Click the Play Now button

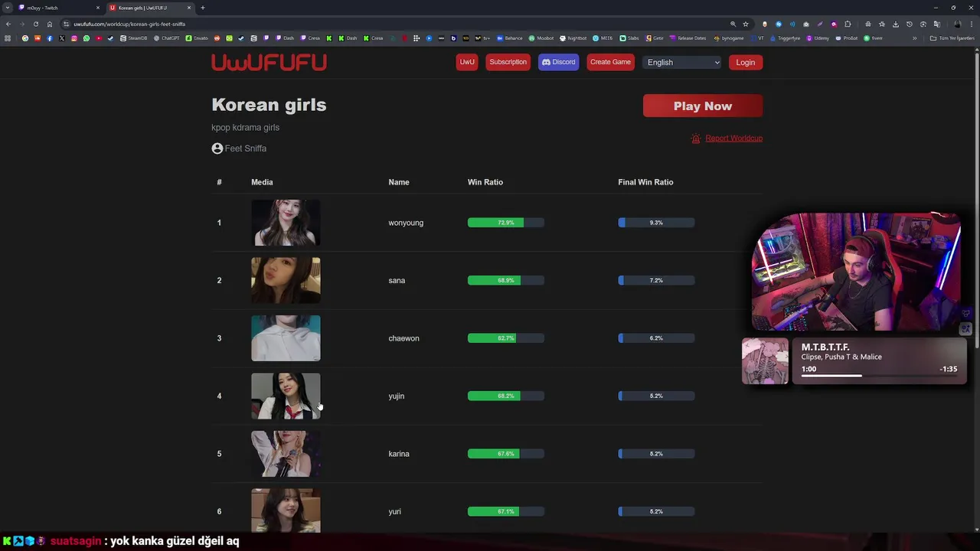[703, 106]
